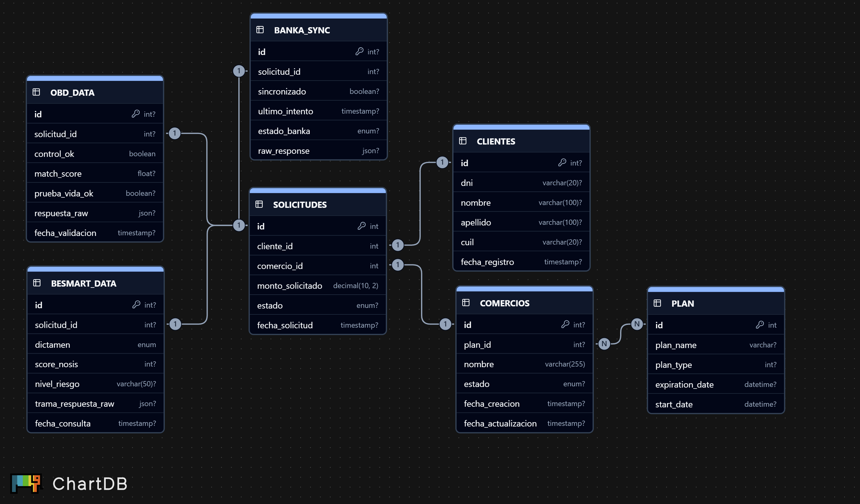Click the table icon of the CLIENTES table

coord(463,141)
